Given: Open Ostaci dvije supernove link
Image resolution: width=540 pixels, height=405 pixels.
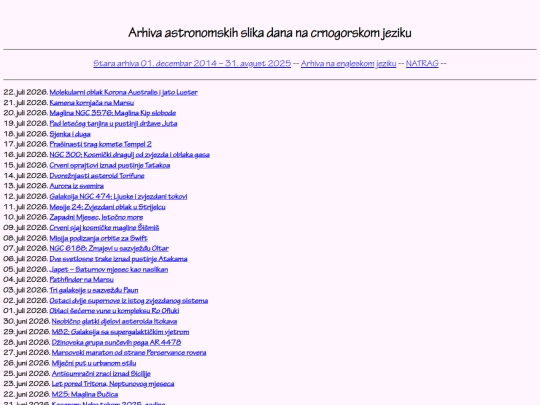Looking at the screenshot, I should click(x=129, y=301).
